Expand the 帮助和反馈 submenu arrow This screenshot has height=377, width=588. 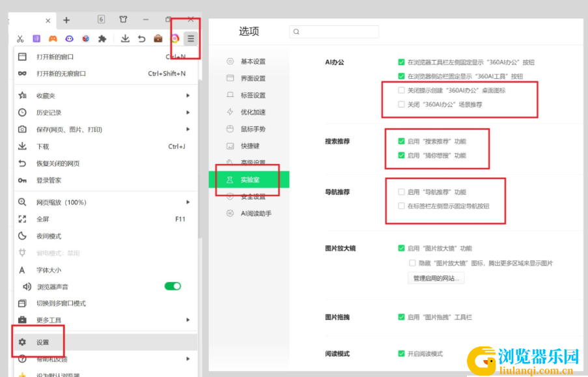point(188,359)
